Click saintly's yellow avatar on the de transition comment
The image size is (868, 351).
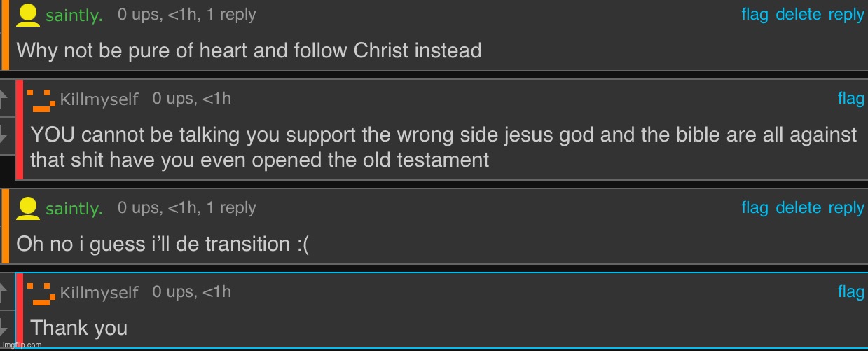coord(28,208)
